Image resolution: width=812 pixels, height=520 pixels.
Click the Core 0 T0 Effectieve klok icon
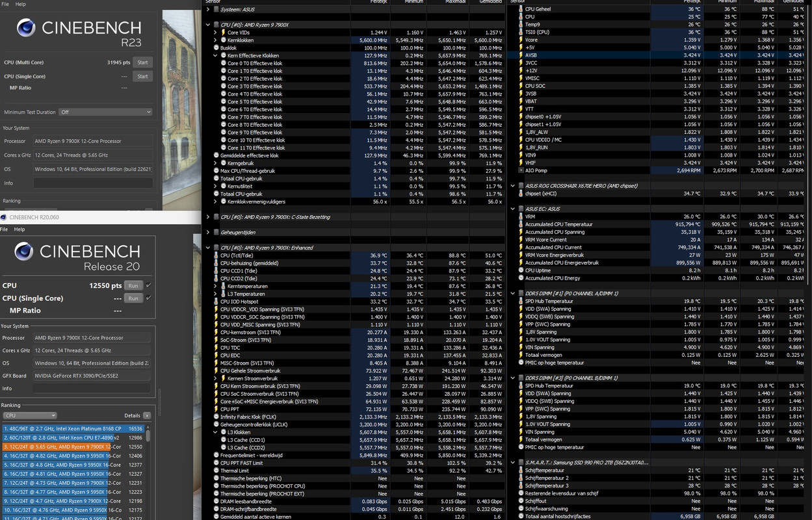[223, 63]
